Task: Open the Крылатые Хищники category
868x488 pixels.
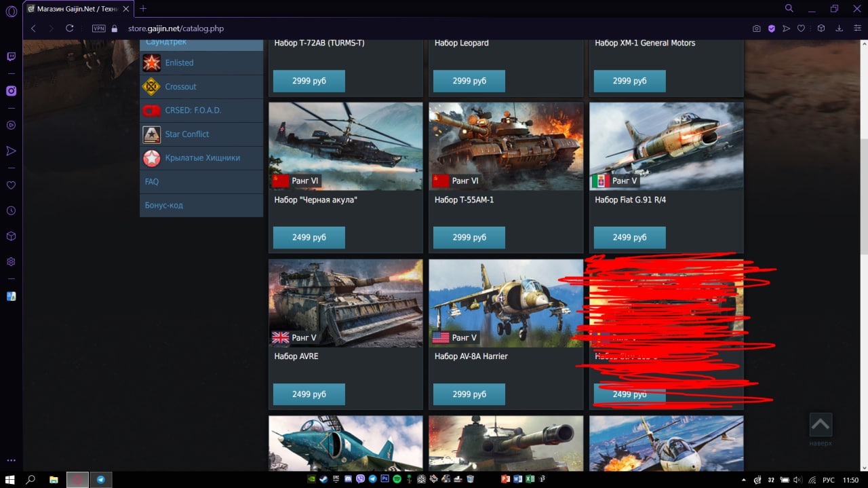Action: pos(201,157)
